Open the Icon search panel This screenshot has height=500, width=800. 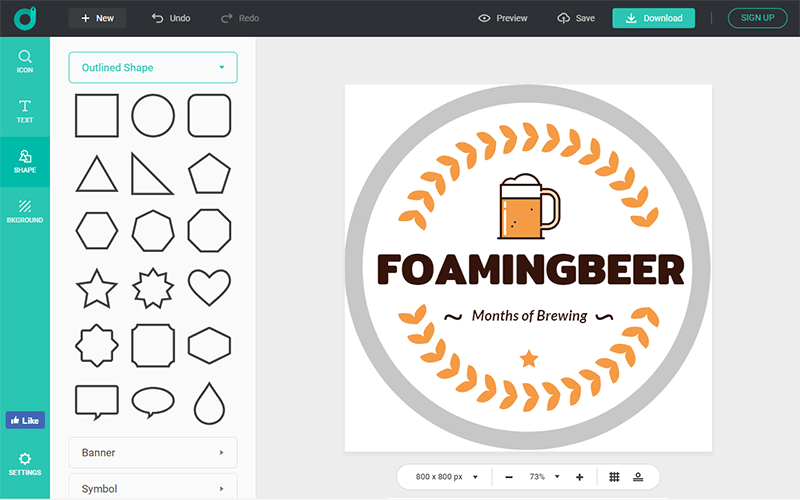(x=25, y=62)
